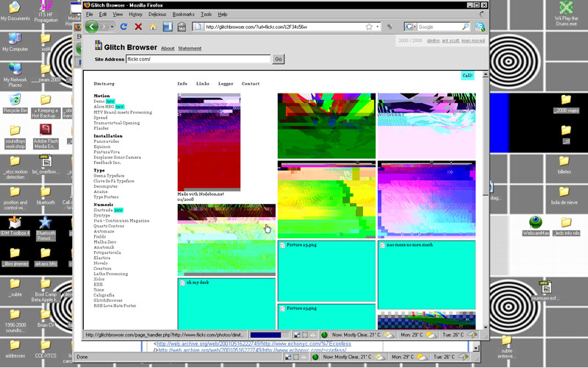The height and width of the screenshot is (368, 588).
Task: Click 'Now: Mostly Clear' weather icon in front window
Action: pyautogui.click(x=390, y=335)
